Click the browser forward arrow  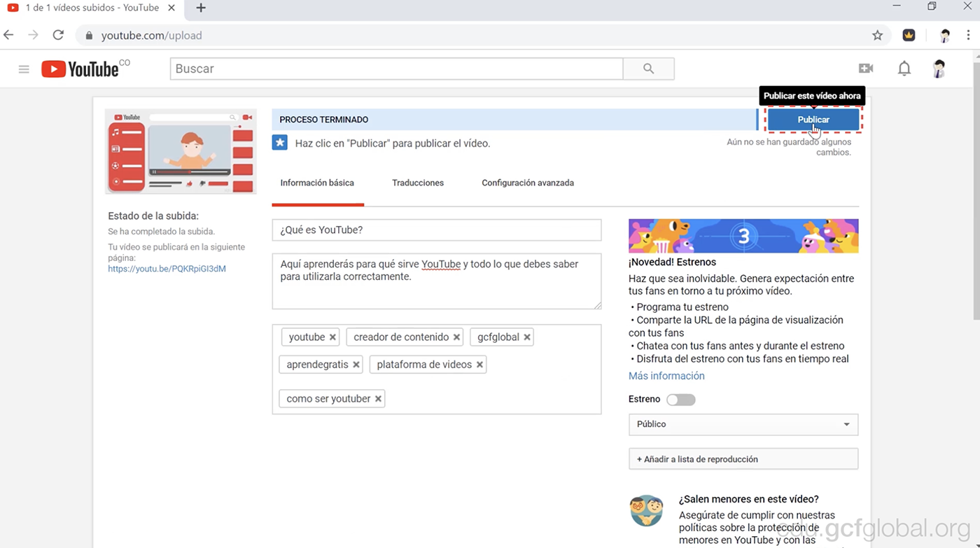33,35
